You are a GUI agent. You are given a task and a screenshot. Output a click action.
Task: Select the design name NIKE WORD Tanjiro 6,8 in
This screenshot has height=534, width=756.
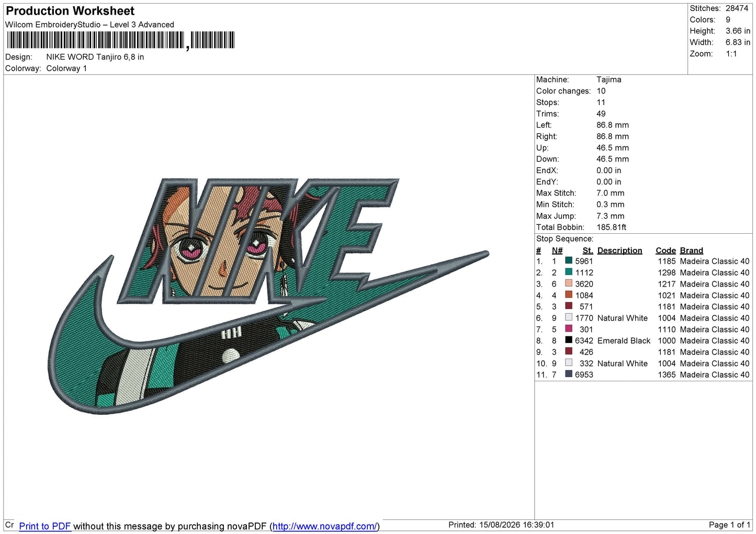coord(95,57)
